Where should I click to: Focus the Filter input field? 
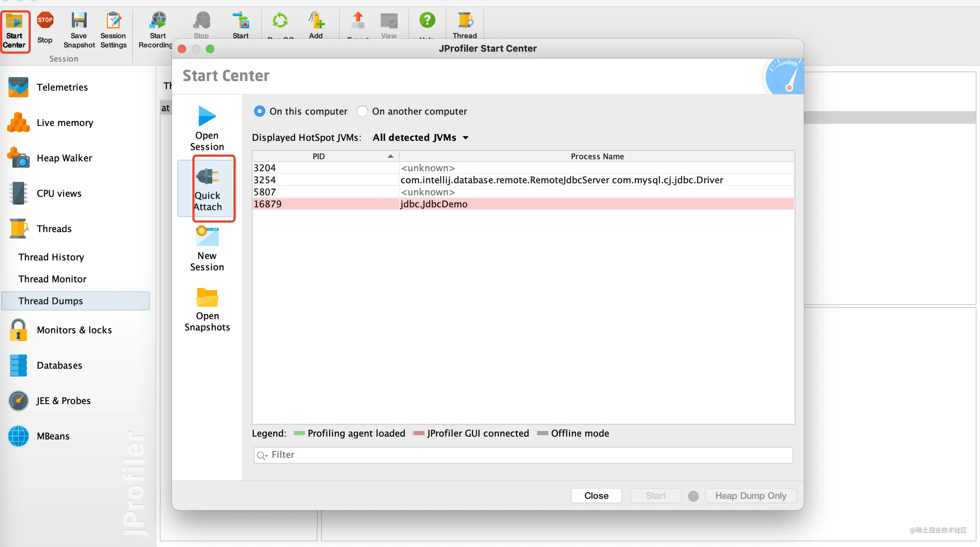tap(524, 455)
